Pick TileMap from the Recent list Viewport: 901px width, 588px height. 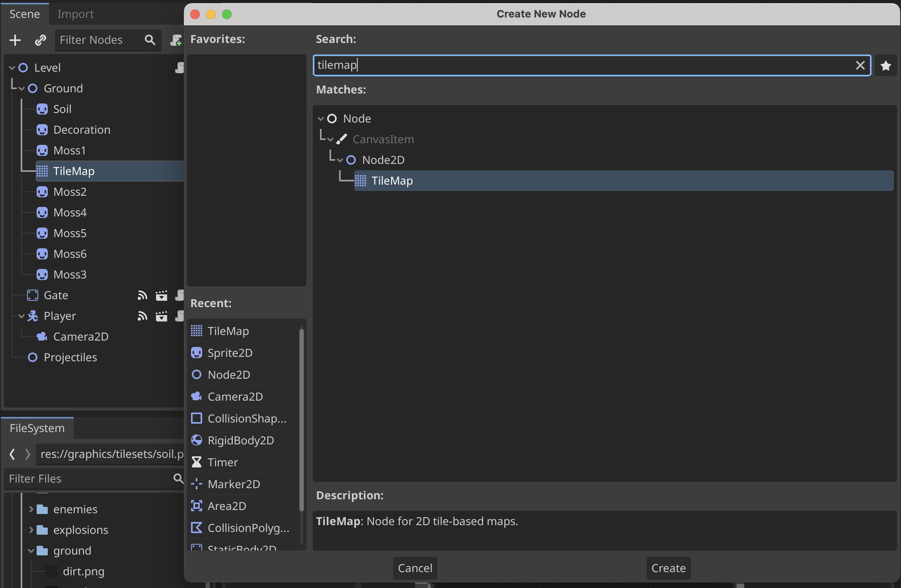[x=241, y=331]
